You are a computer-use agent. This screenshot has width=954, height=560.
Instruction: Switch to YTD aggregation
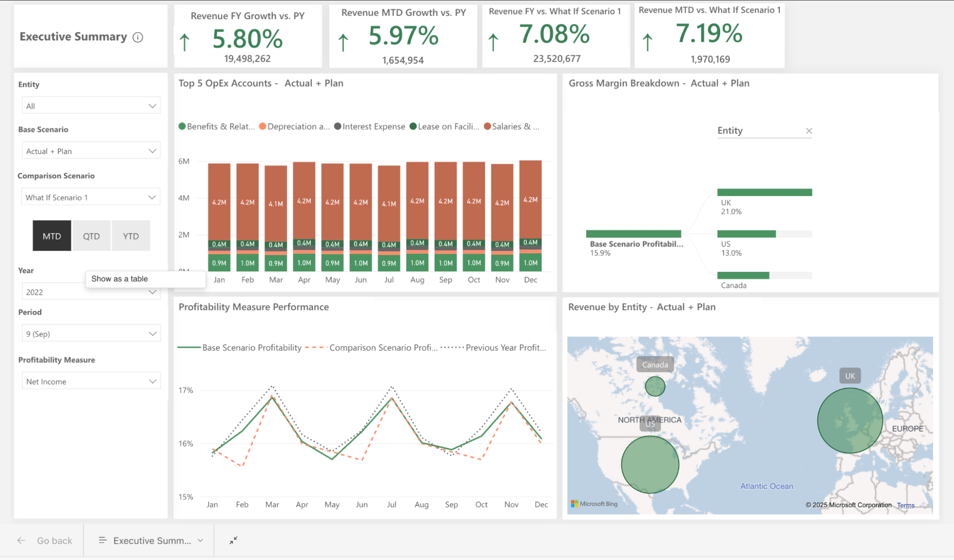coord(131,236)
